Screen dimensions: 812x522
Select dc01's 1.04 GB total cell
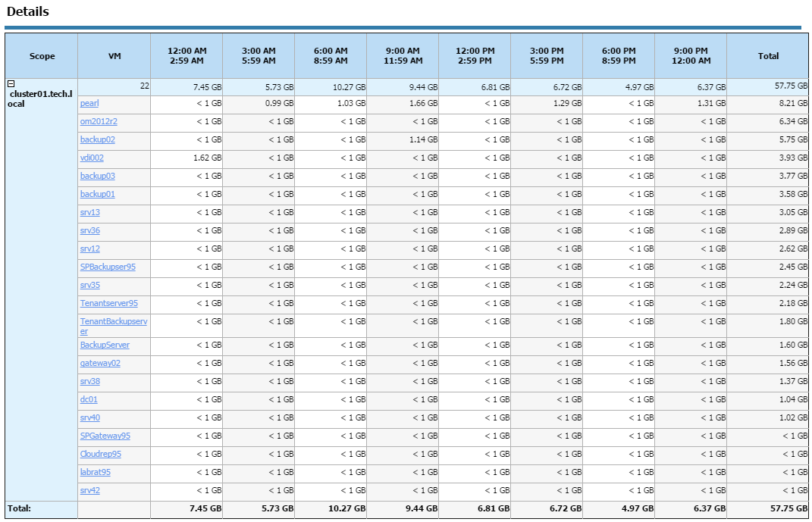coord(768,399)
